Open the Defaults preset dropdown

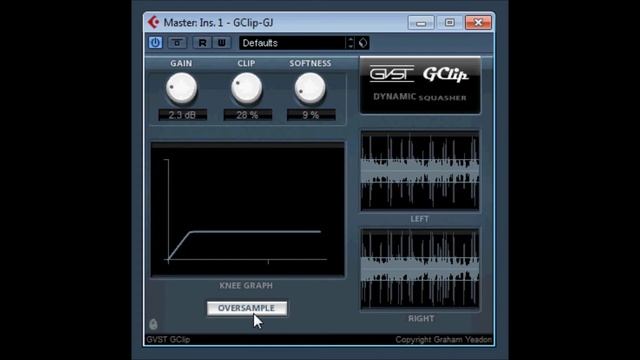pyautogui.click(x=293, y=43)
